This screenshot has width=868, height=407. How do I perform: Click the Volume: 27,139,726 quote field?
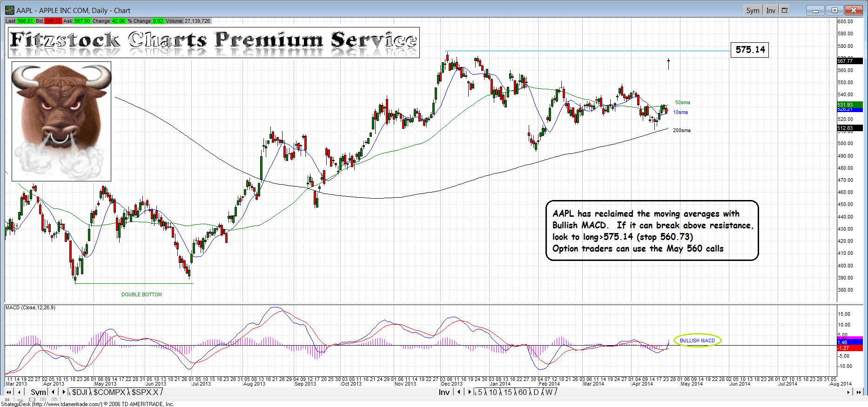click(x=188, y=21)
